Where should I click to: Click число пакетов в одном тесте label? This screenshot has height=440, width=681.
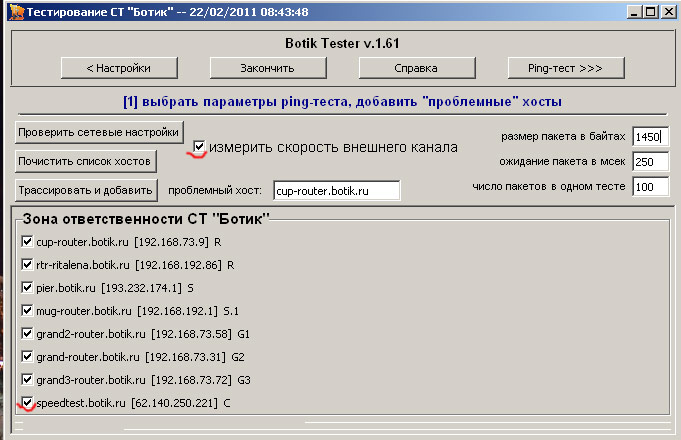549,186
